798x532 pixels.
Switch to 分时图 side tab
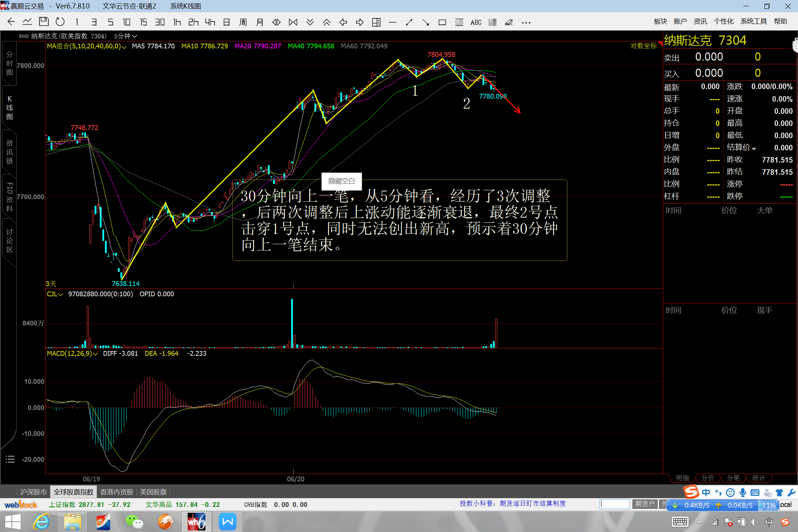click(x=9, y=64)
